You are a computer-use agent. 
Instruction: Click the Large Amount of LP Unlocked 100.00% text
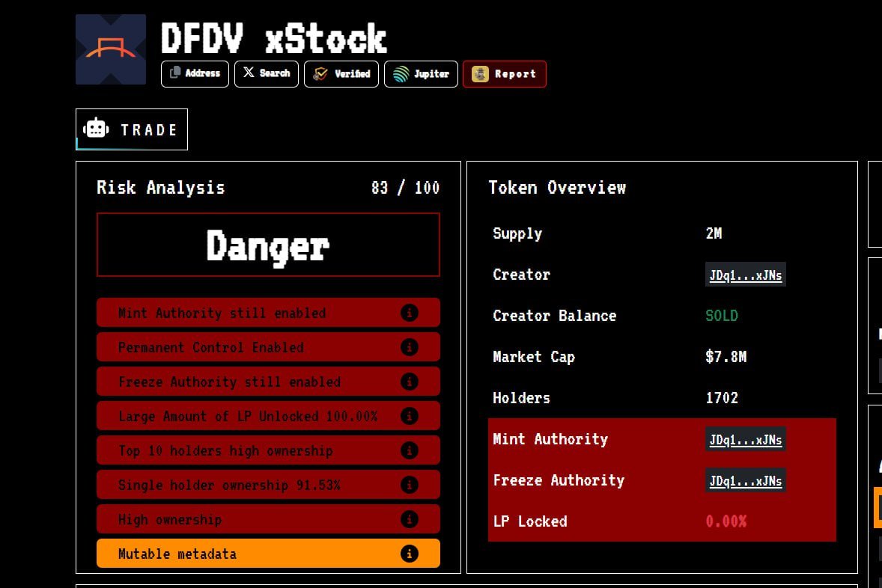click(248, 417)
